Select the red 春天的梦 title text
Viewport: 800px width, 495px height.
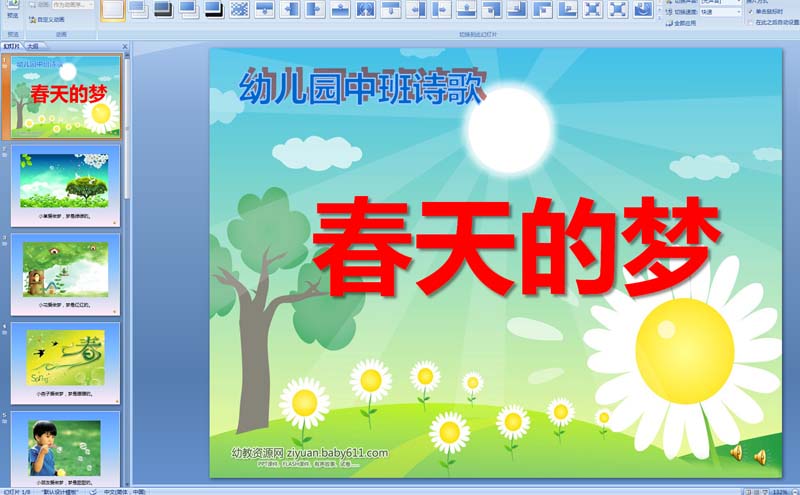coord(515,246)
